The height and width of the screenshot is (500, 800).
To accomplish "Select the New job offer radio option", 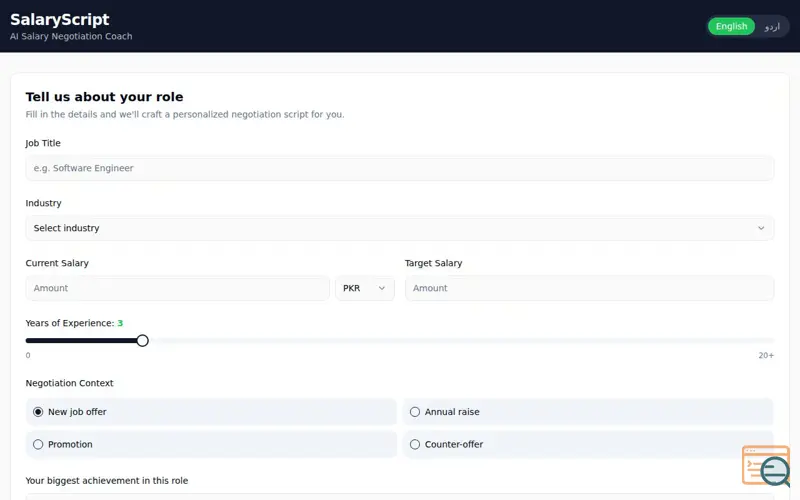I will [x=211, y=412].
